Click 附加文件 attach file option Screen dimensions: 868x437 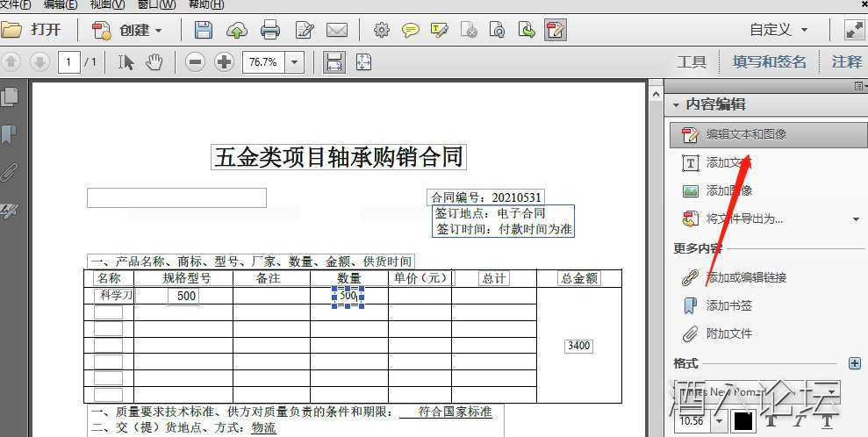(728, 333)
